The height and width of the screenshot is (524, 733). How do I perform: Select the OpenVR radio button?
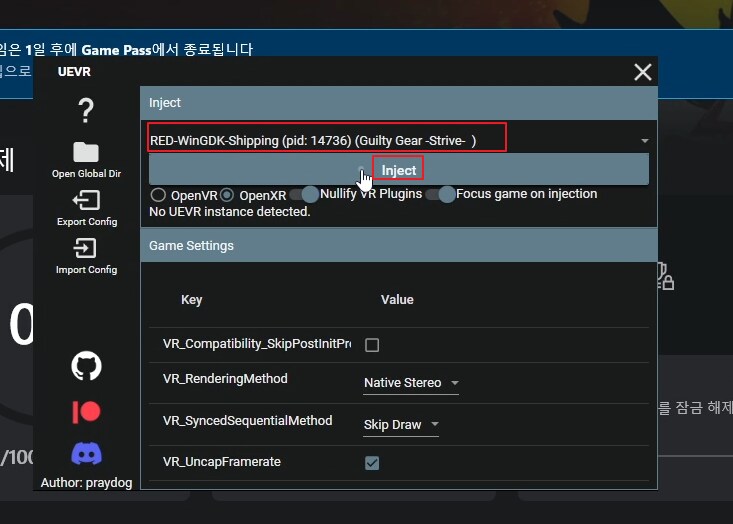tap(158, 194)
